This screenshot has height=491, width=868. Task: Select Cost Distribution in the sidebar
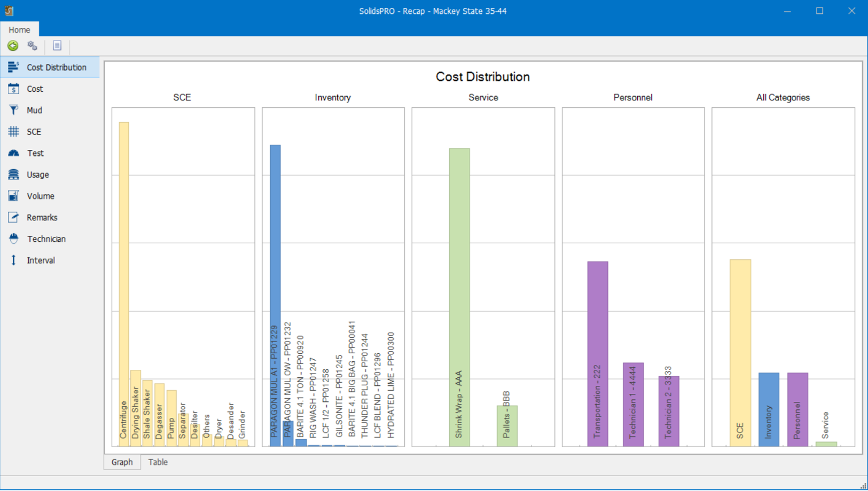[x=56, y=67]
